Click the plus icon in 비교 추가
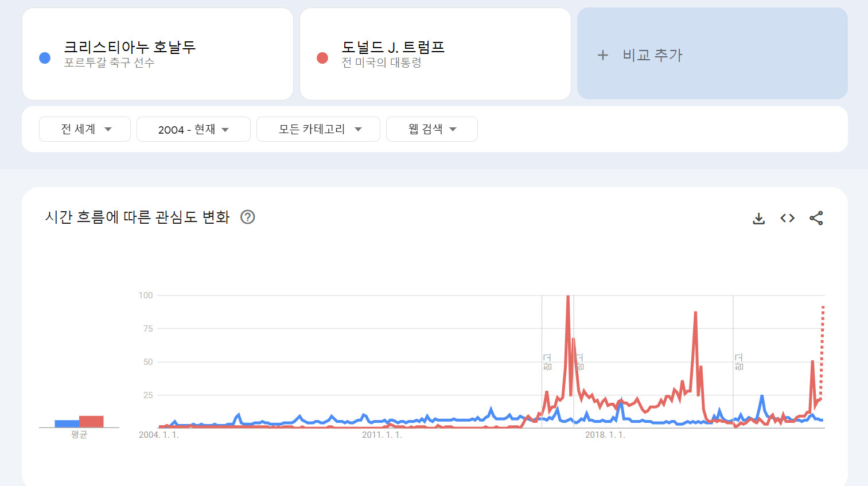This screenshot has height=486, width=868. (602, 55)
